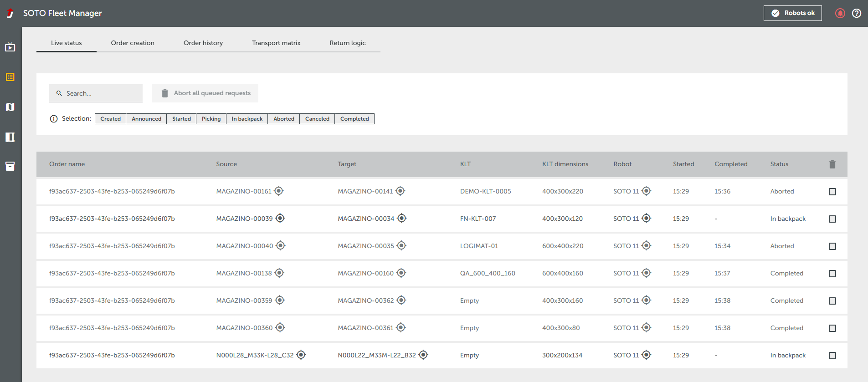Click the Robots ok status button
This screenshot has width=868, height=382.
click(x=793, y=13)
